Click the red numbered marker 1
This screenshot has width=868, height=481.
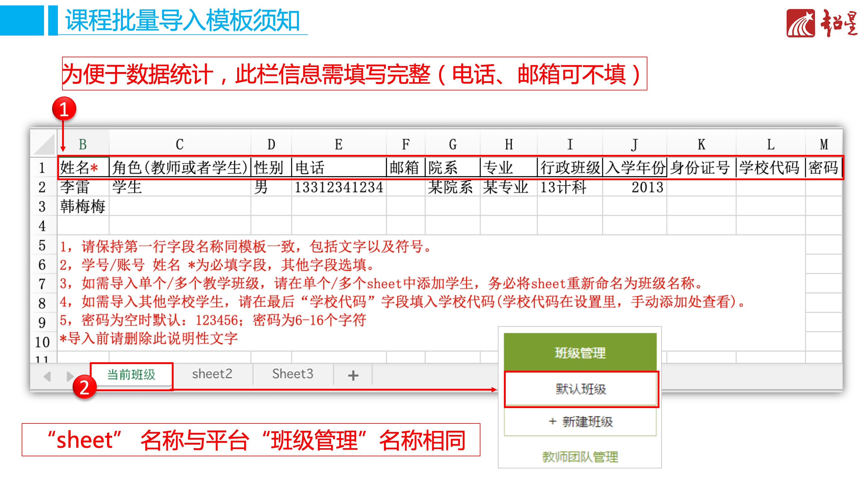[x=64, y=109]
